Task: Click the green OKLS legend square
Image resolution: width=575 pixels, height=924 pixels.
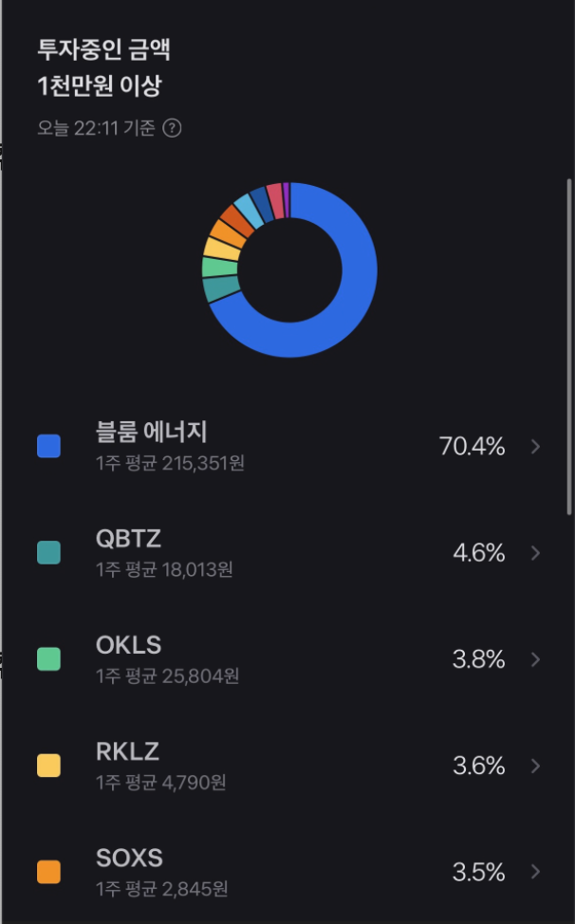Action: pos(48,658)
